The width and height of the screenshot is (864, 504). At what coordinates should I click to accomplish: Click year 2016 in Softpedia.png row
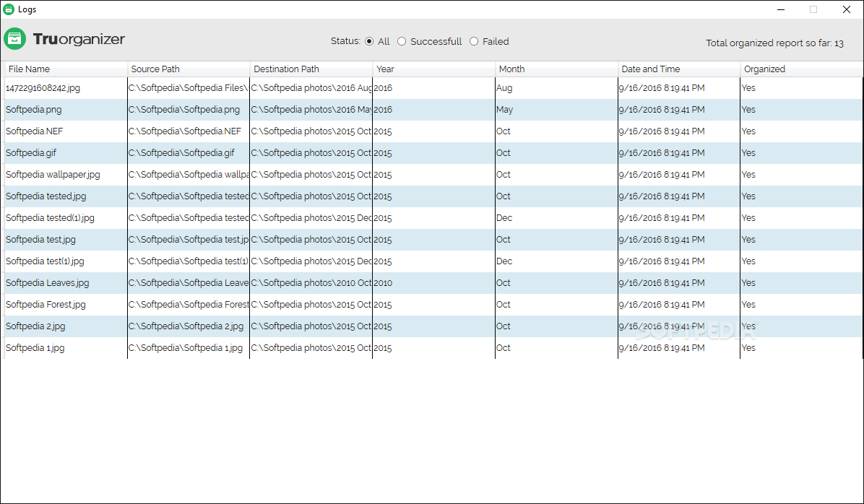click(383, 110)
